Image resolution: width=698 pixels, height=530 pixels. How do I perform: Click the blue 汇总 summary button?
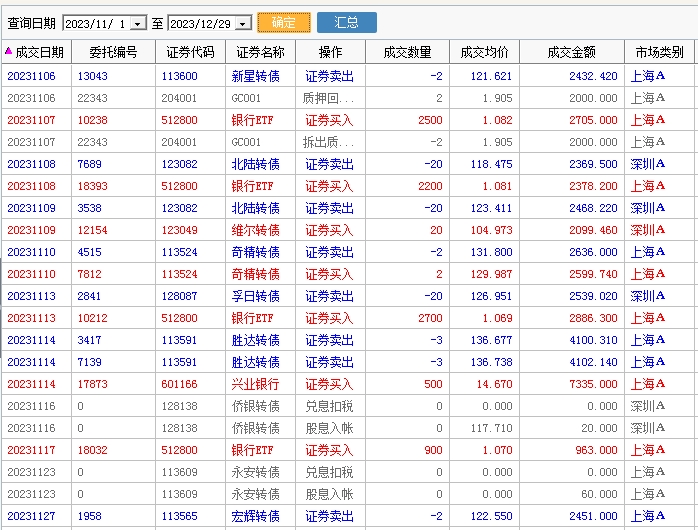coord(346,22)
